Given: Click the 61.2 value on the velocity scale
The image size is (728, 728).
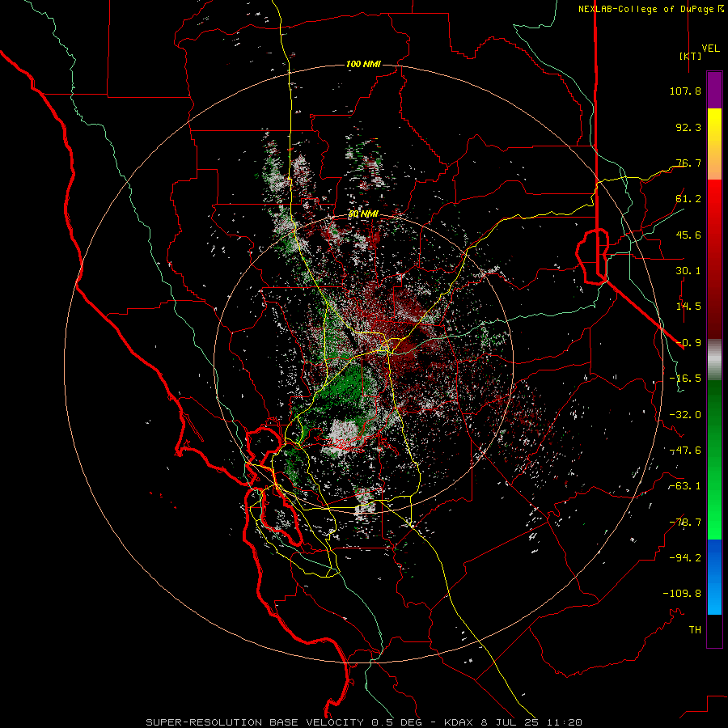Looking at the screenshot, I should (x=688, y=199).
